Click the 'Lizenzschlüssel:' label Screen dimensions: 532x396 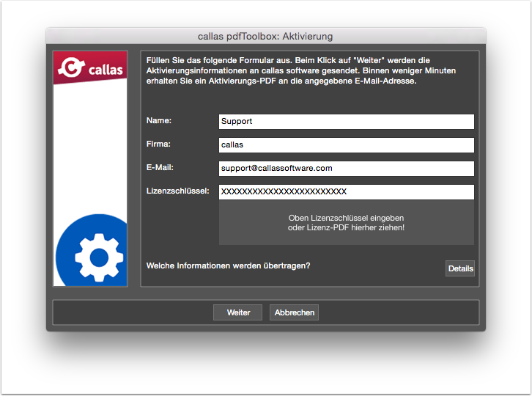pyautogui.click(x=178, y=191)
